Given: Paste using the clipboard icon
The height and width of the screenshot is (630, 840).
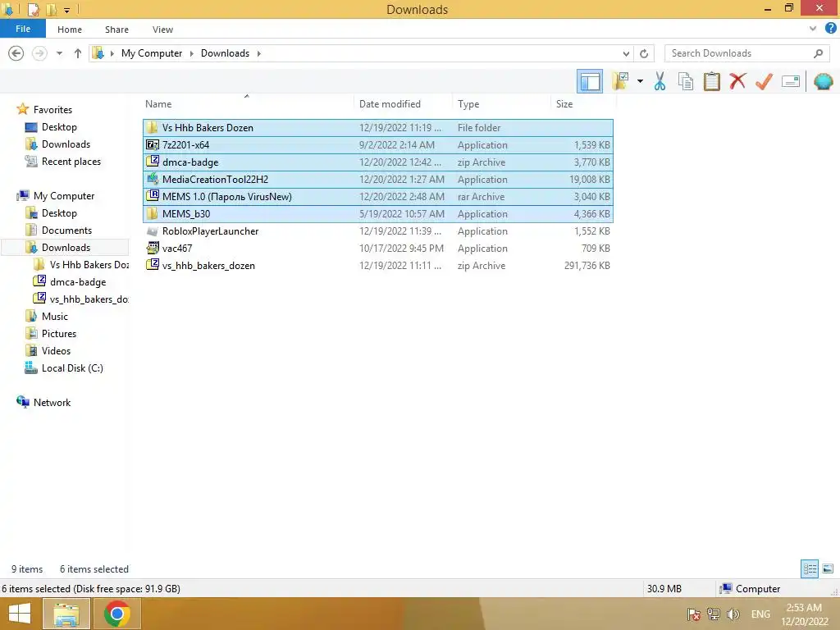Looking at the screenshot, I should coord(711,81).
